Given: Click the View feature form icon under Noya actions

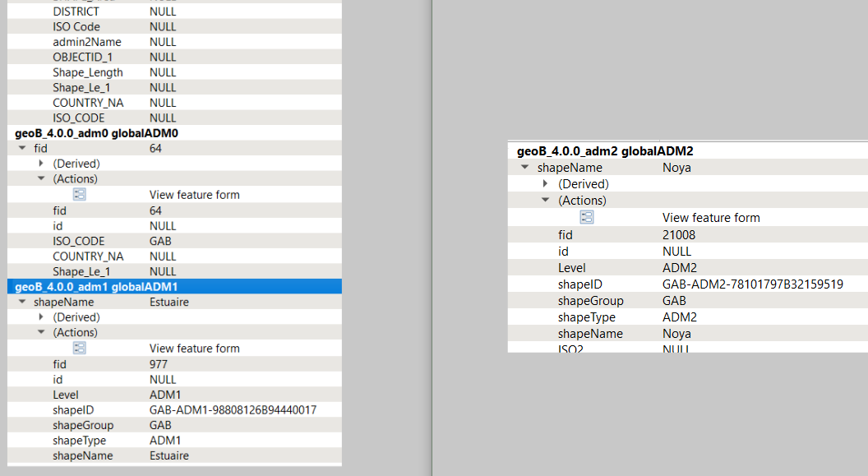Looking at the screenshot, I should (586, 217).
